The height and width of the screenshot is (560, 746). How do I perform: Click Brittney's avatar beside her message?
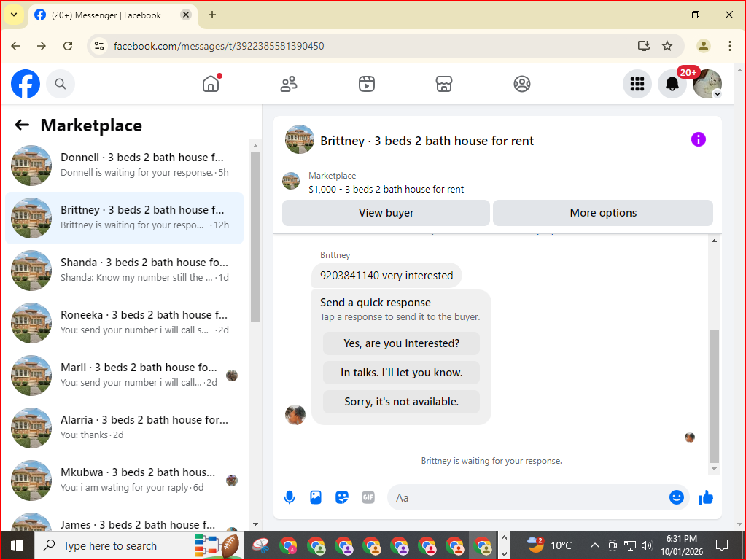(x=295, y=415)
